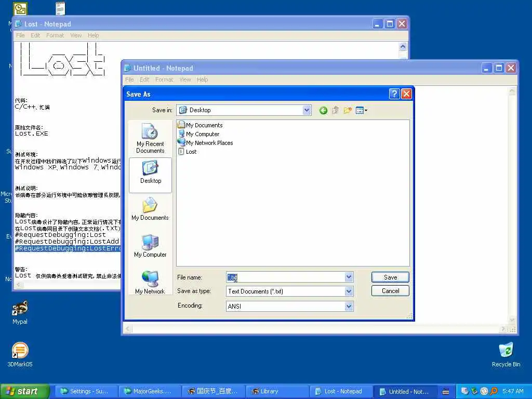
Task: Open Edit menu in Lost Notepad
Action: tap(35, 35)
